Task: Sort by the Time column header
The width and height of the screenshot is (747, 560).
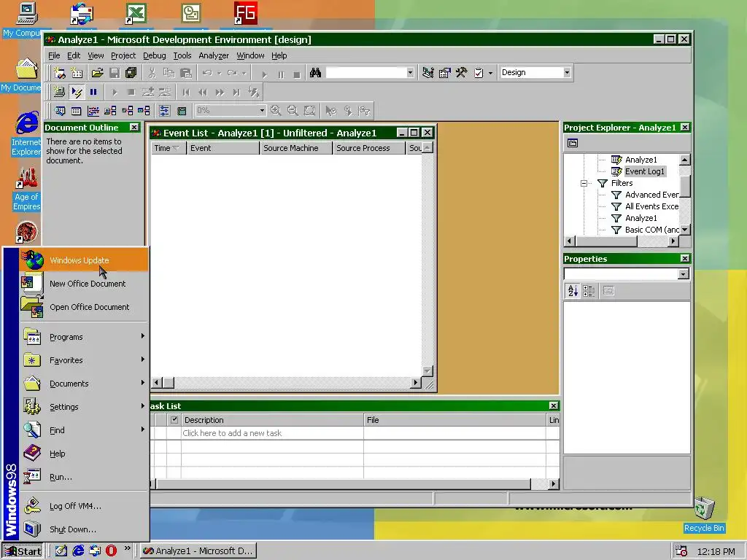Action: pos(168,148)
